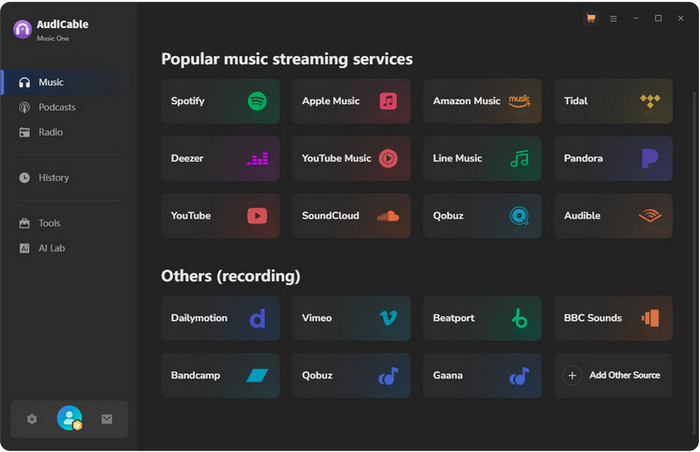Click the blue Dailymotion d icon
This screenshot has width=700, height=452.
258,318
